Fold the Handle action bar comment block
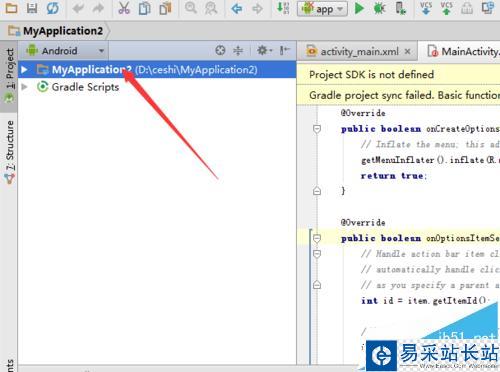The width and height of the screenshot is (500, 372). (x=317, y=254)
